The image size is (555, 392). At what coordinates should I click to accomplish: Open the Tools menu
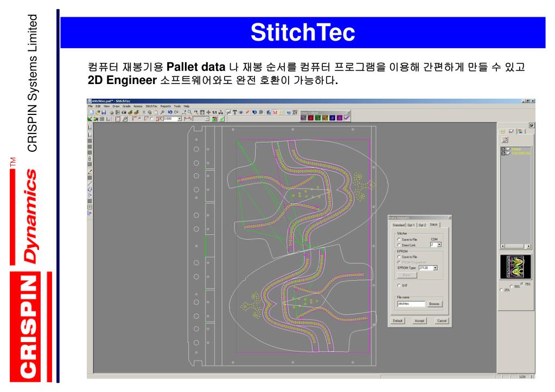pyautogui.click(x=177, y=106)
